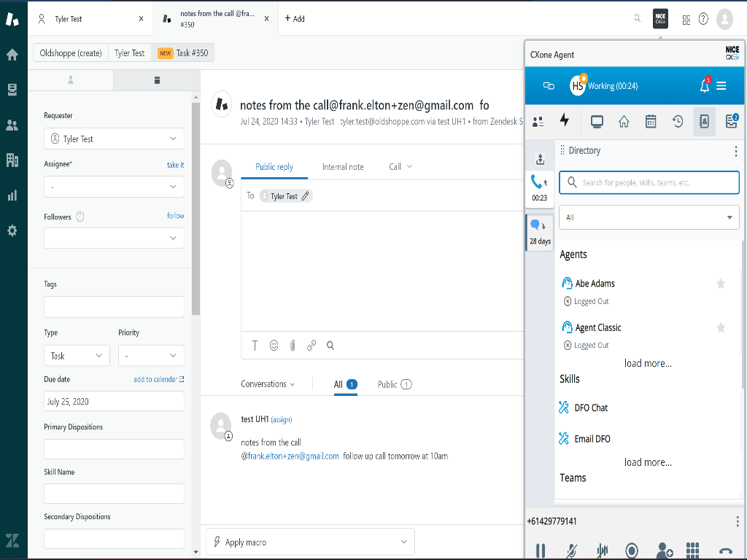747x560 pixels.
Task: Favorite Abe Adams with the star
Action: (721, 284)
